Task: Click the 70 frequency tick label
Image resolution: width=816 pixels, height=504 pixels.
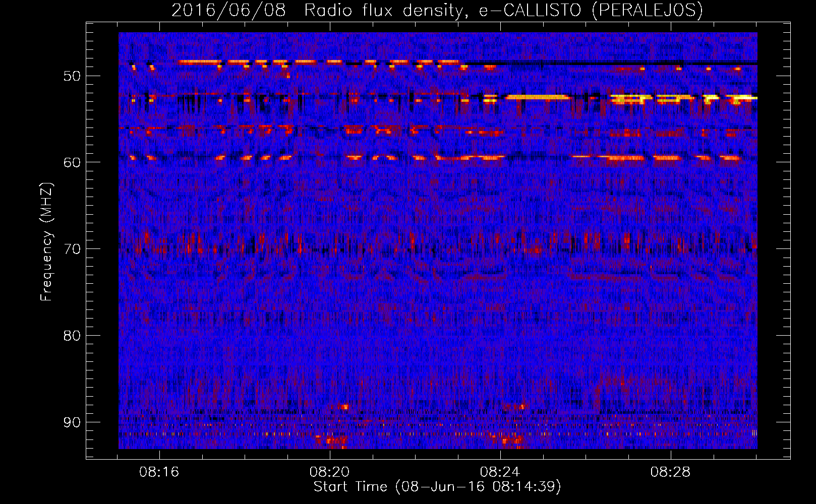Action: click(72, 249)
